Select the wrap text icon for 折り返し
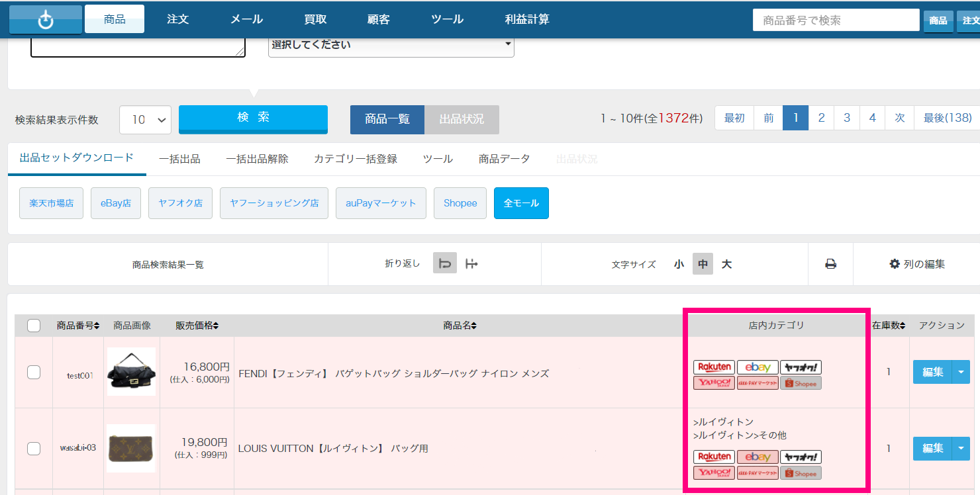Screen dimensions: 980x495 click(x=445, y=264)
